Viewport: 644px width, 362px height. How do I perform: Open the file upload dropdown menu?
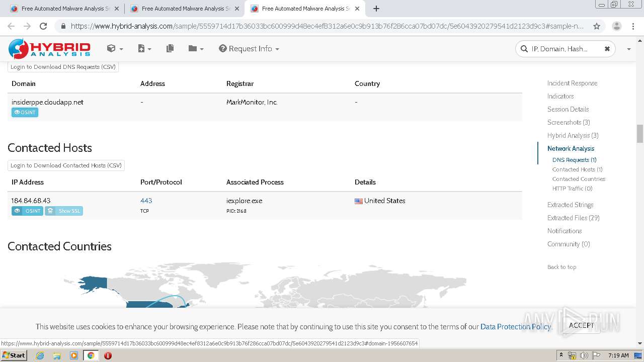tap(144, 49)
